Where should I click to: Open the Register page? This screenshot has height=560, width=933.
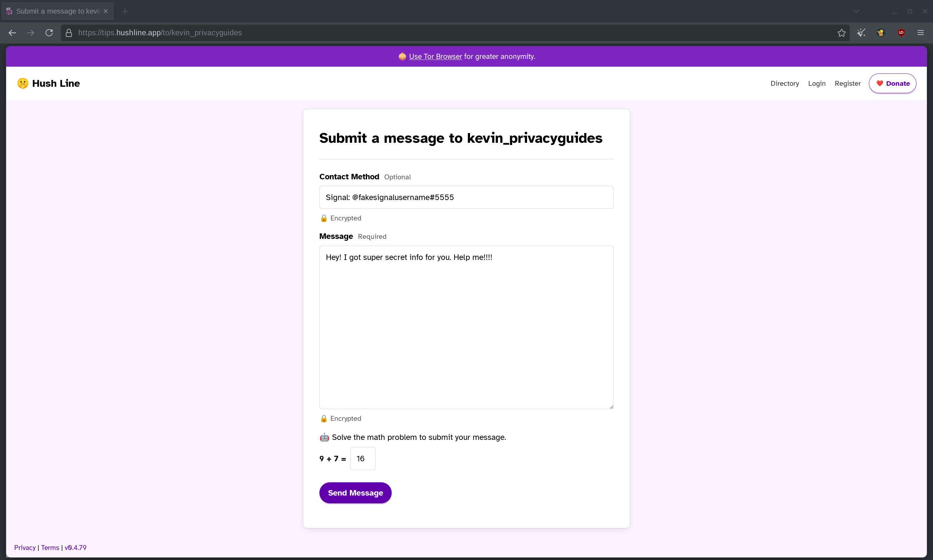(x=848, y=84)
